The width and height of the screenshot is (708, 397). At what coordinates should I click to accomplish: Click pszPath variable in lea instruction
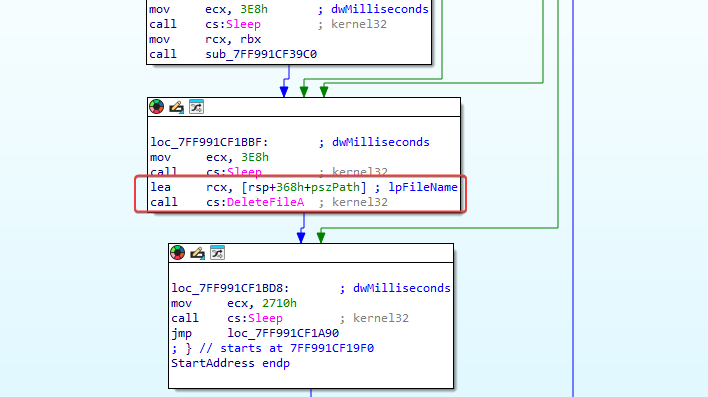(335, 187)
